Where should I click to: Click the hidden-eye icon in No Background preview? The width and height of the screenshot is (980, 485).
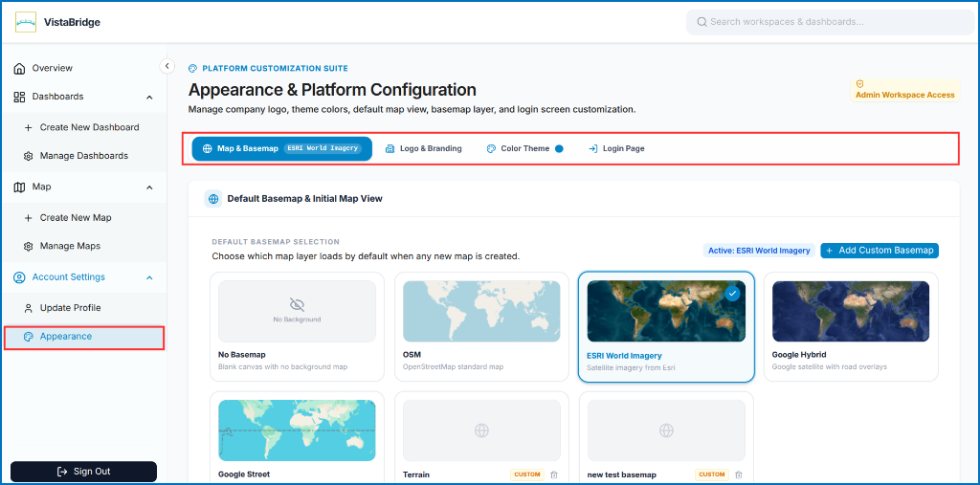point(297,304)
